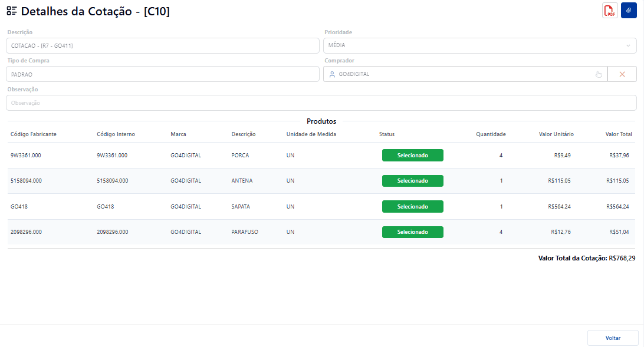This screenshot has width=644, height=347.
Task: Click the list icon beside Detalhes da Cotação
Action: 12,11
